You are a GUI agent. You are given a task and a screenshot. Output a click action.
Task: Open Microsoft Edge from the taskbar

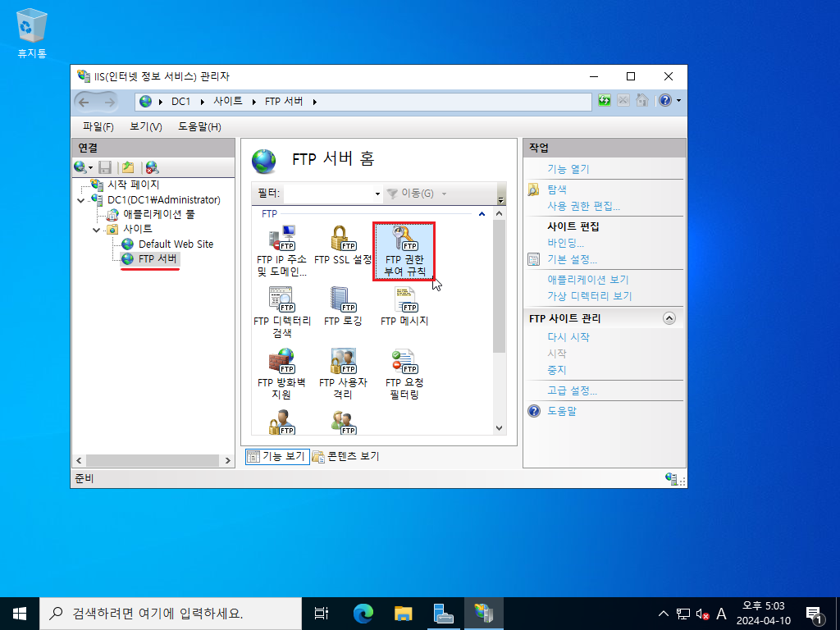[363, 614]
